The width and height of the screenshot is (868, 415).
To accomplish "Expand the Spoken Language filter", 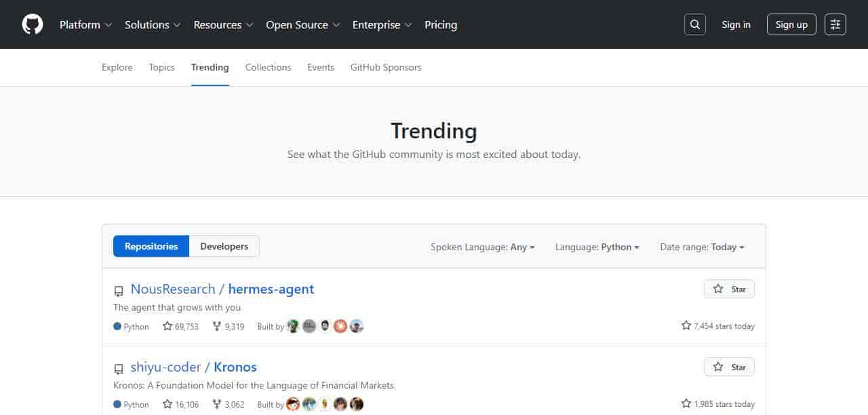I will pos(483,247).
